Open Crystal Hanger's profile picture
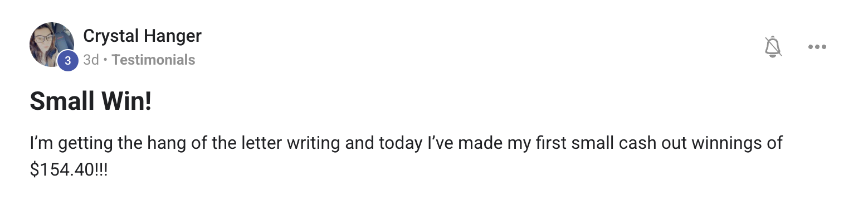 pyautogui.click(x=51, y=45)
